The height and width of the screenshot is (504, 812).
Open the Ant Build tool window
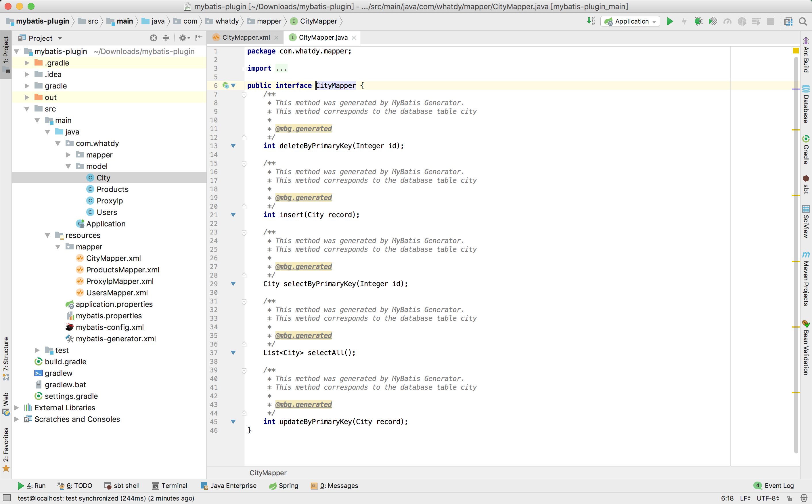click(806, 55)
